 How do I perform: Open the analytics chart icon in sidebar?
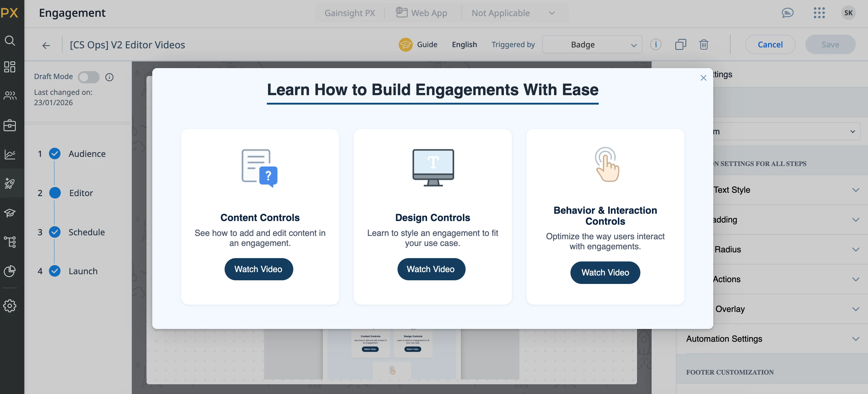coord(10,154)
